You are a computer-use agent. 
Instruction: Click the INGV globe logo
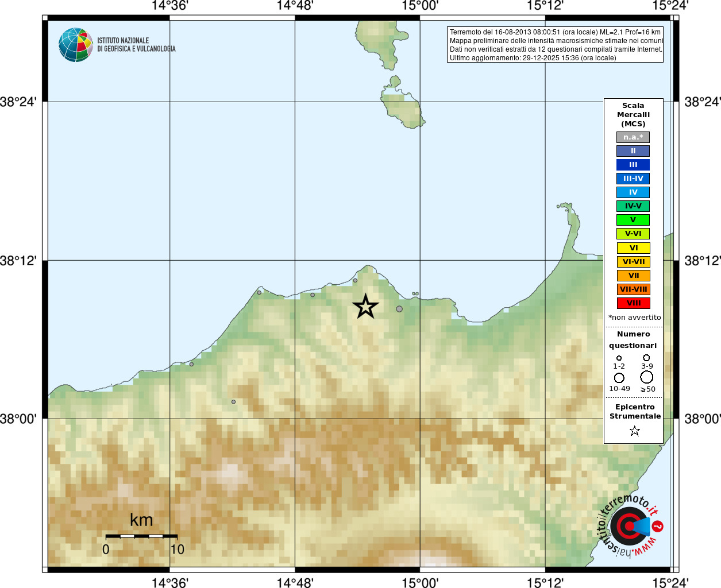[76, 45]
